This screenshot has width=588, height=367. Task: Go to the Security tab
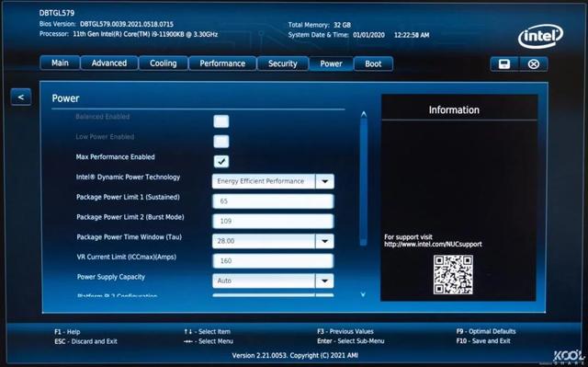click(x=282, y=63)
